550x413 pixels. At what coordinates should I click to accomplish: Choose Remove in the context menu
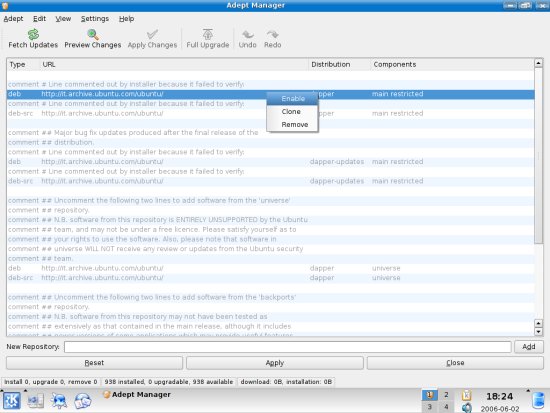click(293, 125)
